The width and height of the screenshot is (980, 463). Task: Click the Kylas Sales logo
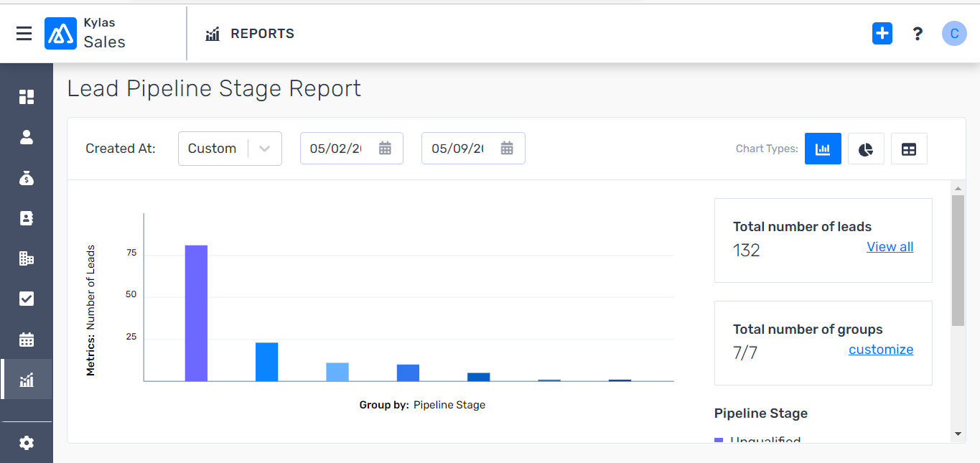pyautogui.click(x=60, y=34)
